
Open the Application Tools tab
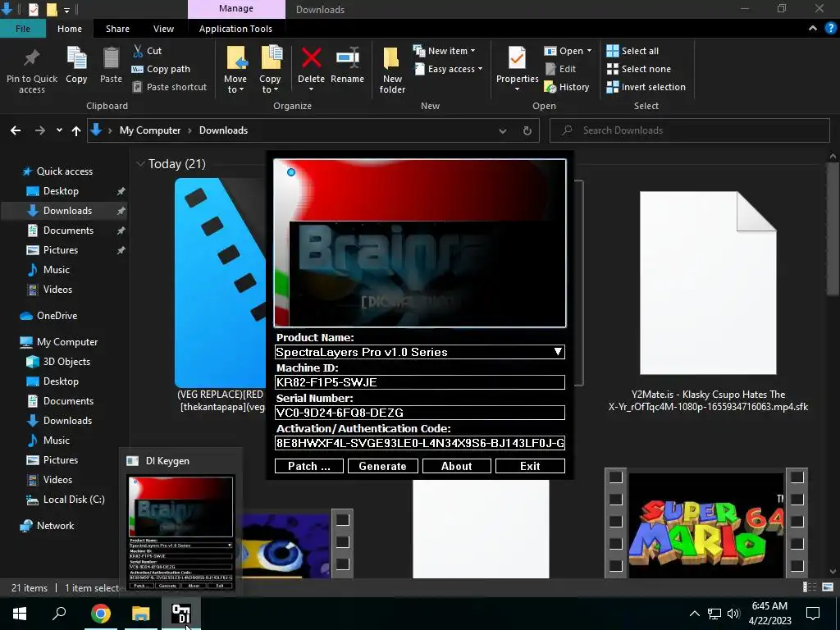[x=235, y=29]
